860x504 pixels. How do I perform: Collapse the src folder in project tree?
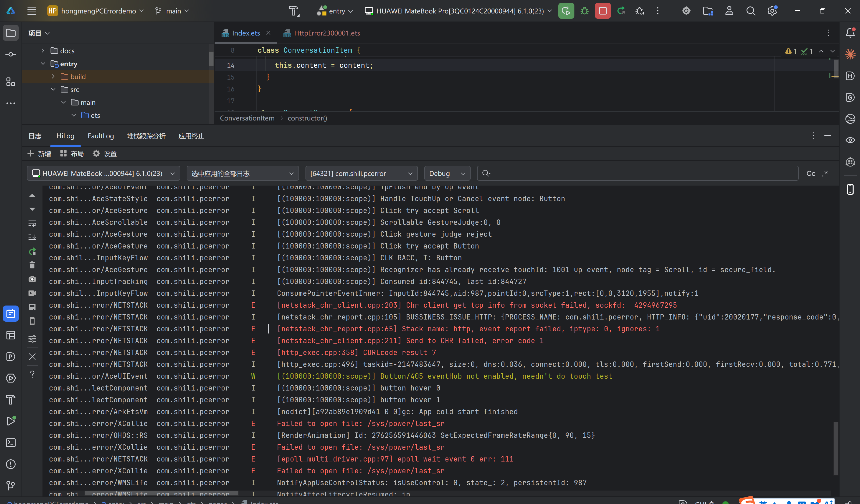(x=53, y=89)
